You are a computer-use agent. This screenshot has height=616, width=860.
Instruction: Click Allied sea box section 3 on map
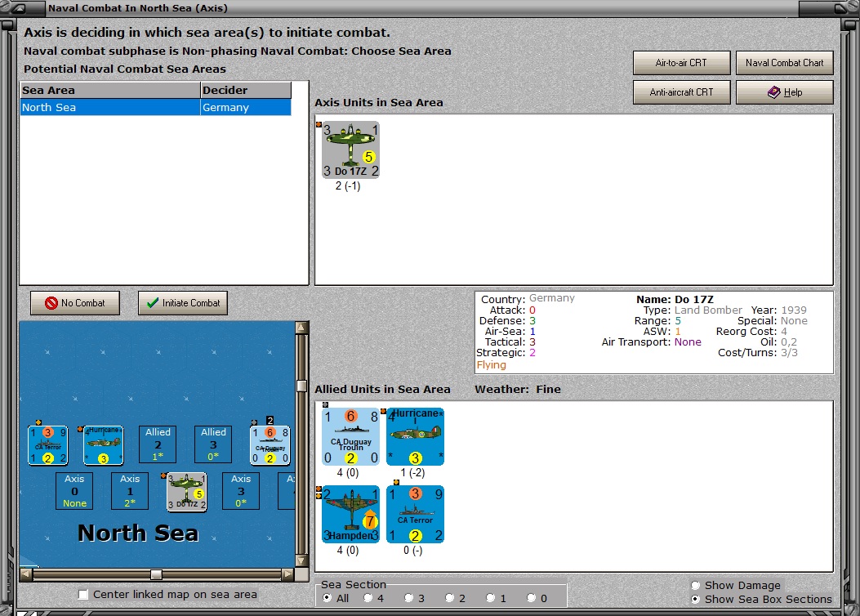point(213,444)
